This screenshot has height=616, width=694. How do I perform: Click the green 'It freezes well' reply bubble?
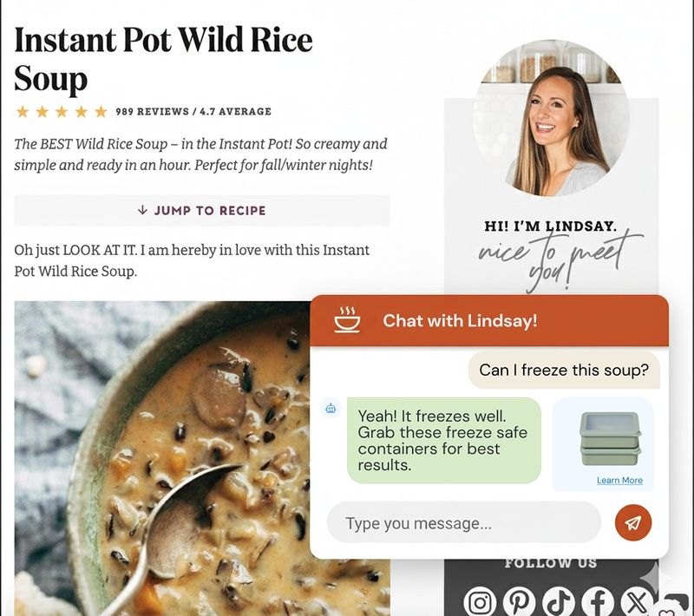pyautogui.click(x=444, y=441)
